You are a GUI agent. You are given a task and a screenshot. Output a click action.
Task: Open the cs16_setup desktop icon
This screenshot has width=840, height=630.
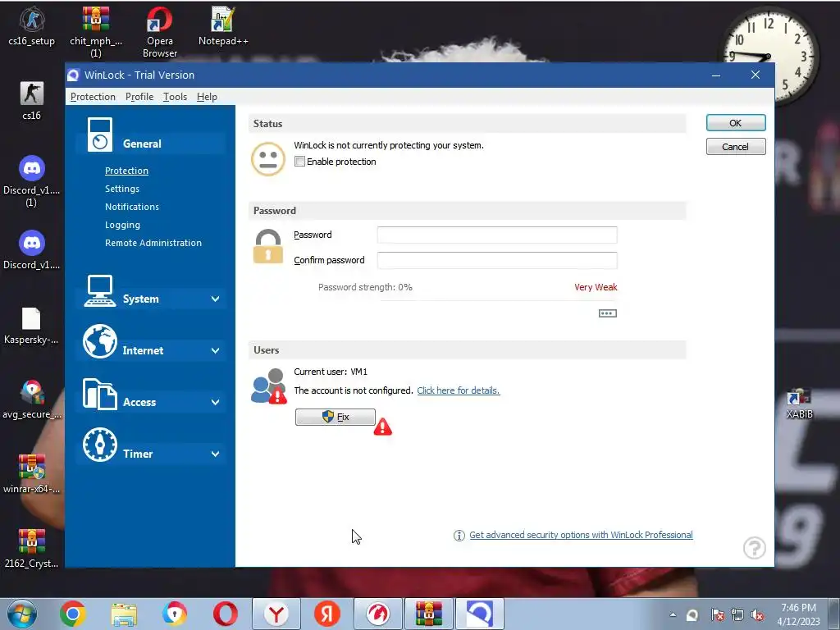click(x=32, y=27)
